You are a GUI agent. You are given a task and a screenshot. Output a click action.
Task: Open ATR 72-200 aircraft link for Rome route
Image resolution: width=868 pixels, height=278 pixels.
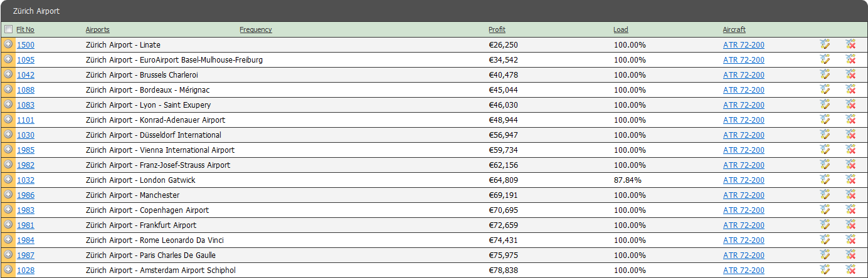(744, 240)
